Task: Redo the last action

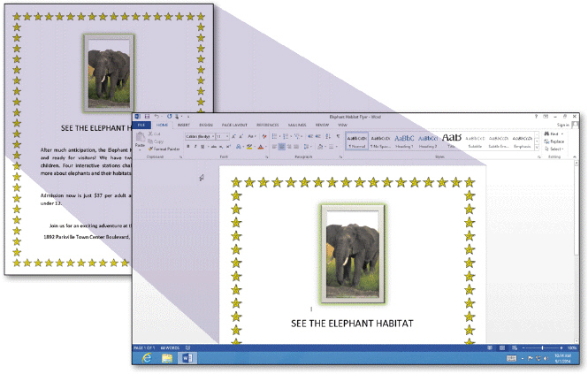Action: [x=170, y=117]
